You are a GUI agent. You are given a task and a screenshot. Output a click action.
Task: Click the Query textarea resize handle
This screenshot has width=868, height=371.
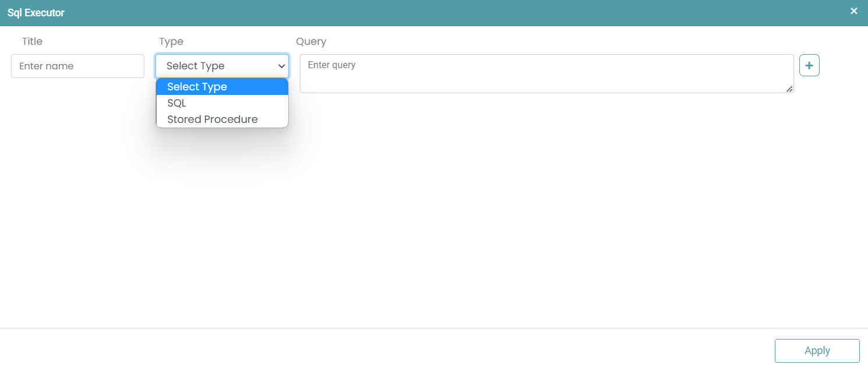789,89
